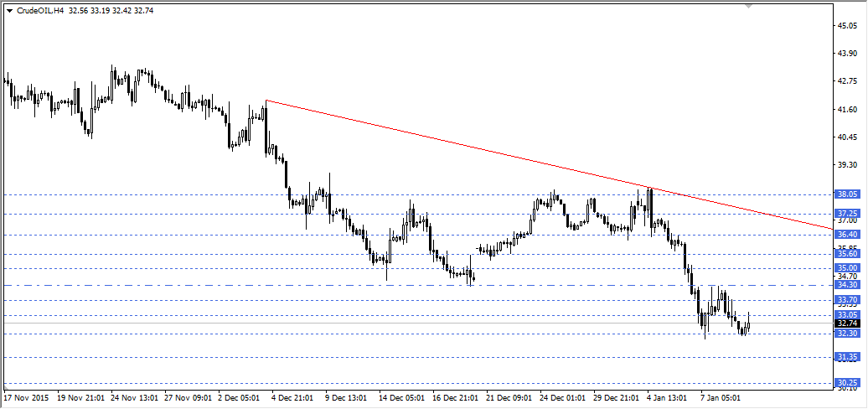
Task: Click the 35.60 blue price tag
Action: coord(847,254)
